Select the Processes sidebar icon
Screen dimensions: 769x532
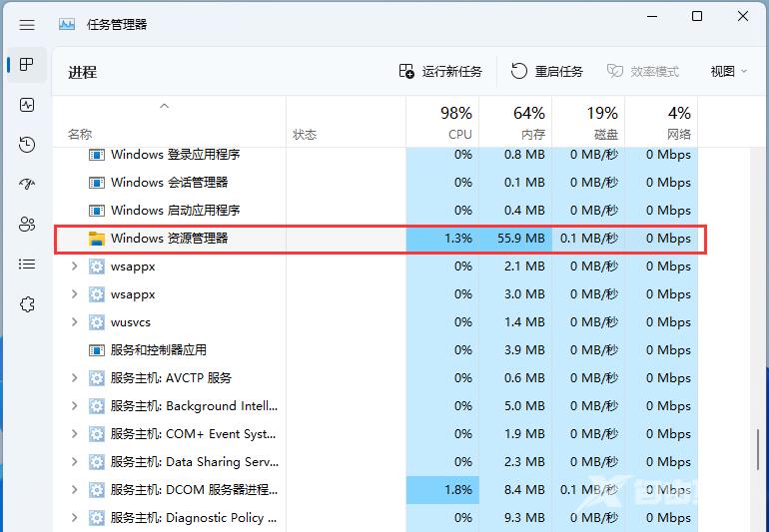click(27, 64)
